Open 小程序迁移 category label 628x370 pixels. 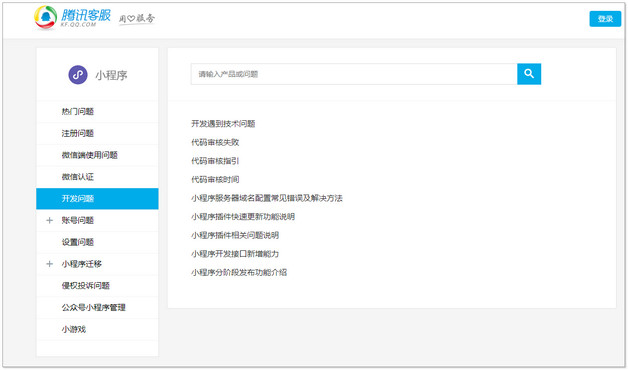(x=82, y=264)
